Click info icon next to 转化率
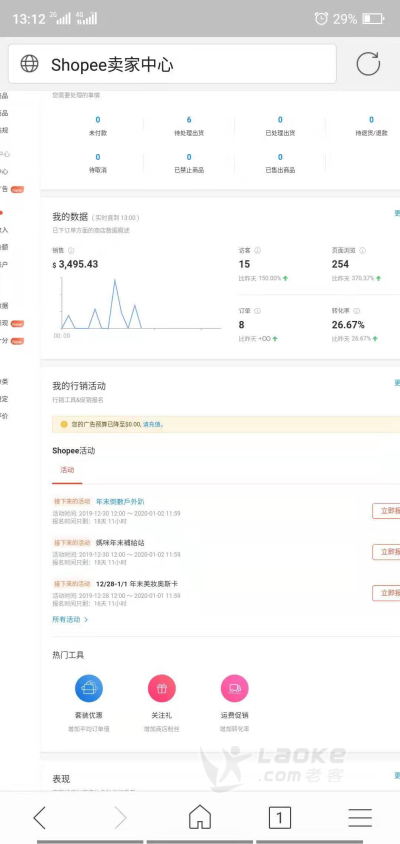Image resolution: width=400 pixels, height=844 pixels. 357,311
